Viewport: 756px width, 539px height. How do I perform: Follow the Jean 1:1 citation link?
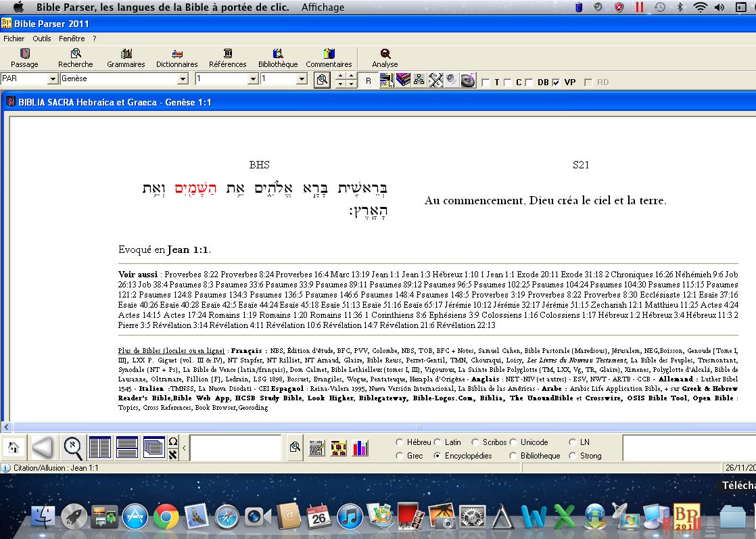(x=188, y=250)
